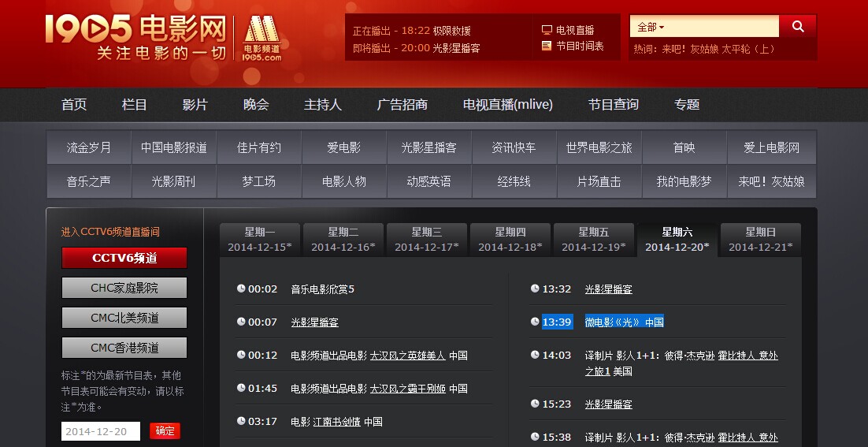Image resolution: width=868 pixels, height=447 pixels.
Task: Open 影片 in main navigation
Action: 195,105
